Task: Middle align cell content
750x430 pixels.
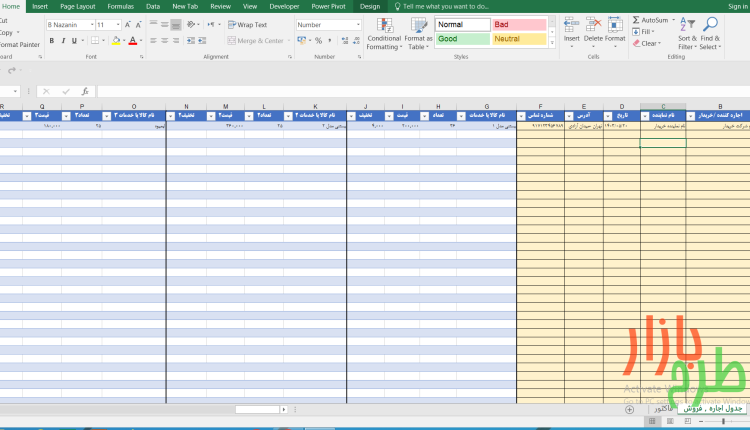Action: point(165,24)
